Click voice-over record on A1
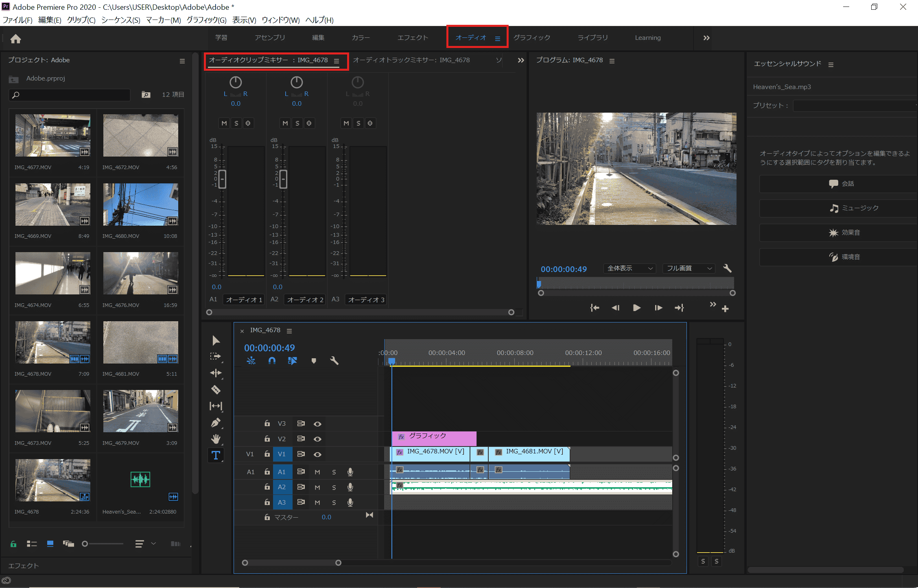Viewport: 918px width, 588px height. pyautogui.click(x=350, y=472)
